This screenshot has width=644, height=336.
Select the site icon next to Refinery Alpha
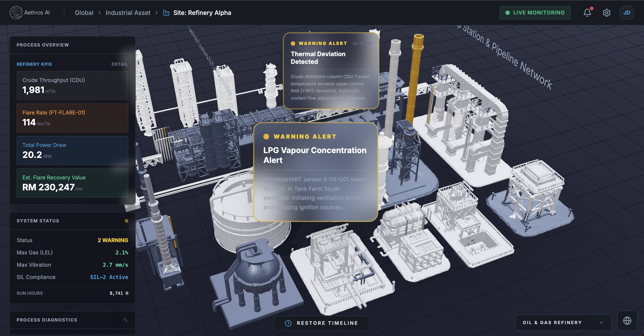(x=166, y=13)
